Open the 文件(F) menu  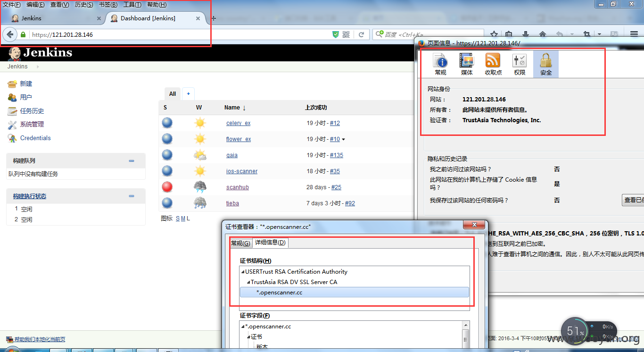click(12, 5)
